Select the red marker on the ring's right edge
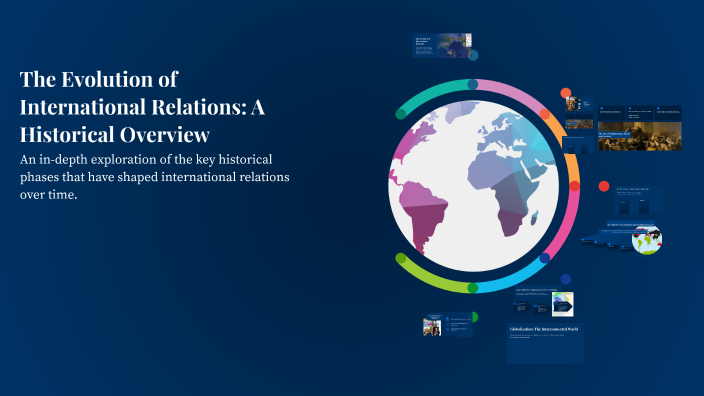The image size is (704, 396). click(x=574, y=186)
